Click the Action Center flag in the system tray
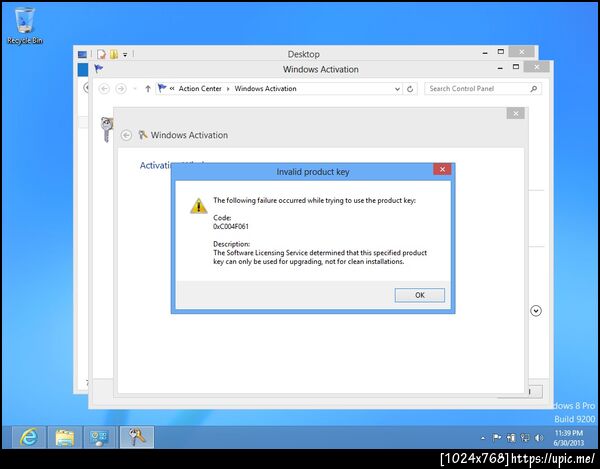This screenshot has width=600, height=469. tap(497, 438)
